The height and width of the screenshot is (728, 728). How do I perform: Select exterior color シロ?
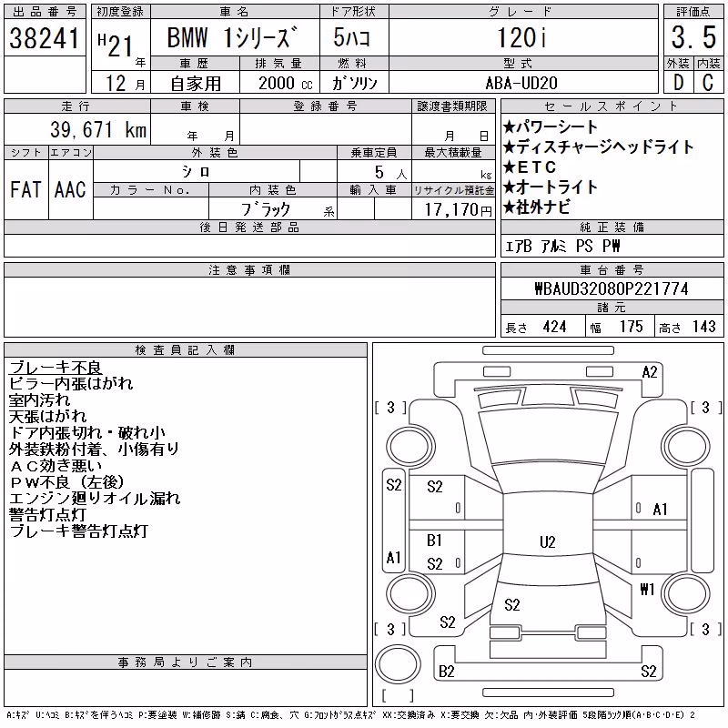[x=196, y=172]
